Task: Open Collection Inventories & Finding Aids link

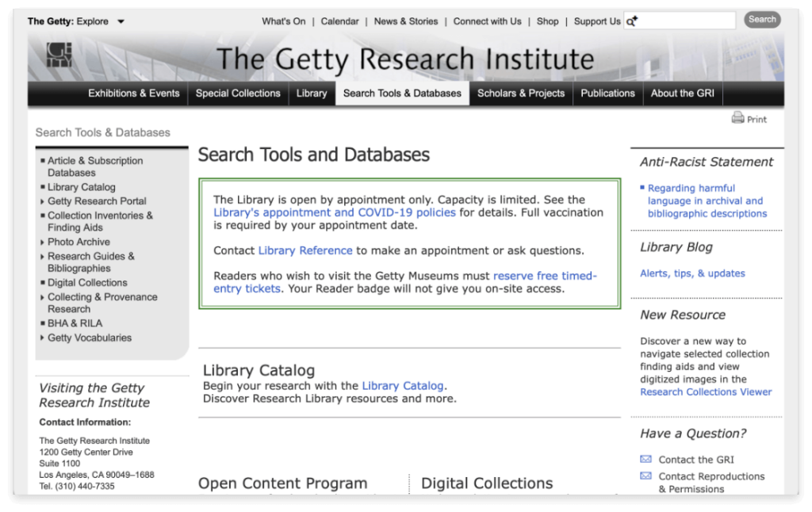Action: click(101, 221)
